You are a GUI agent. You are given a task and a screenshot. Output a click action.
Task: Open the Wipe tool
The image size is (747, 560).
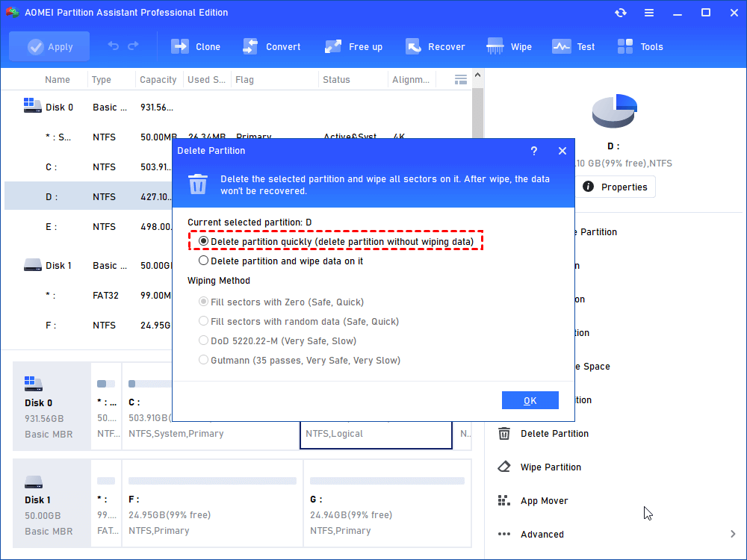tap(509, 46)
